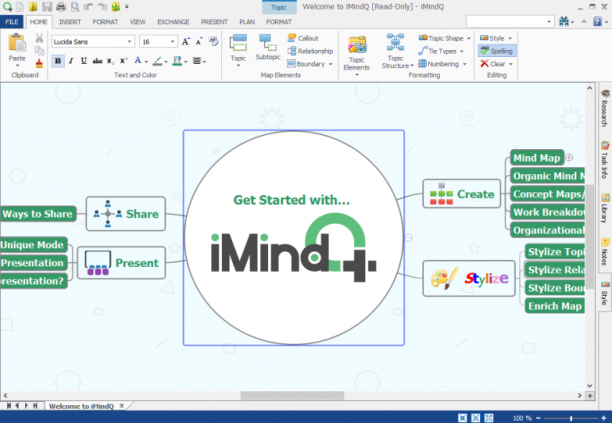Insert a Subtopic from Map Elements

[268, 47]
